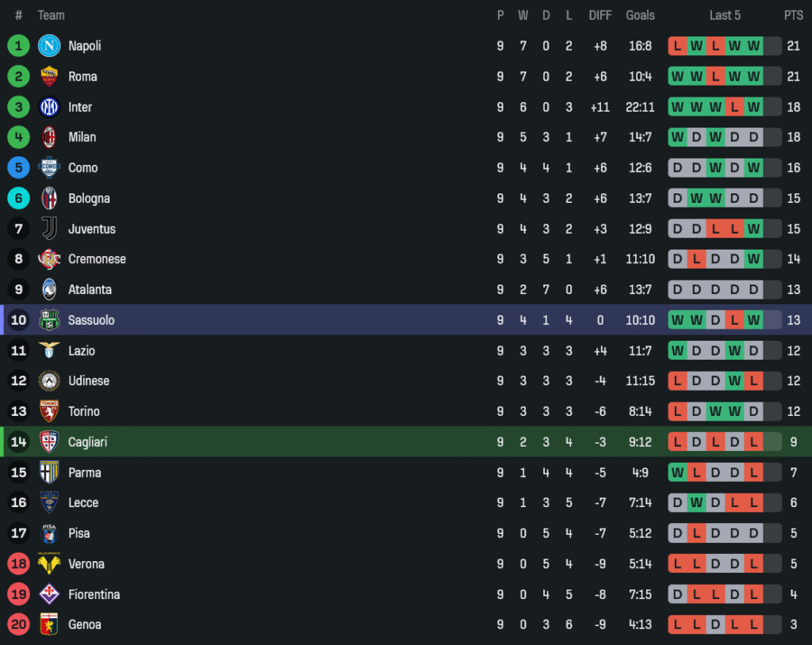Click Milan's first green W form badge

click(x=677, y=137)
